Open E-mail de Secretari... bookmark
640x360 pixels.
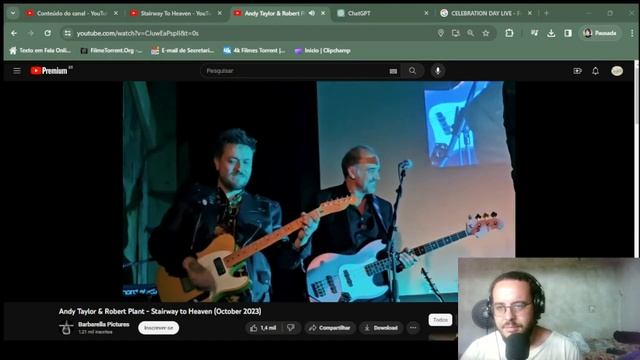(x=182, y=51)
